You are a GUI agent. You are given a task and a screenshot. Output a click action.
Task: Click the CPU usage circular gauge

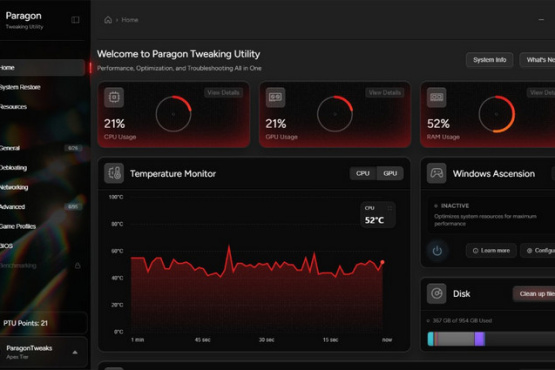173,114
